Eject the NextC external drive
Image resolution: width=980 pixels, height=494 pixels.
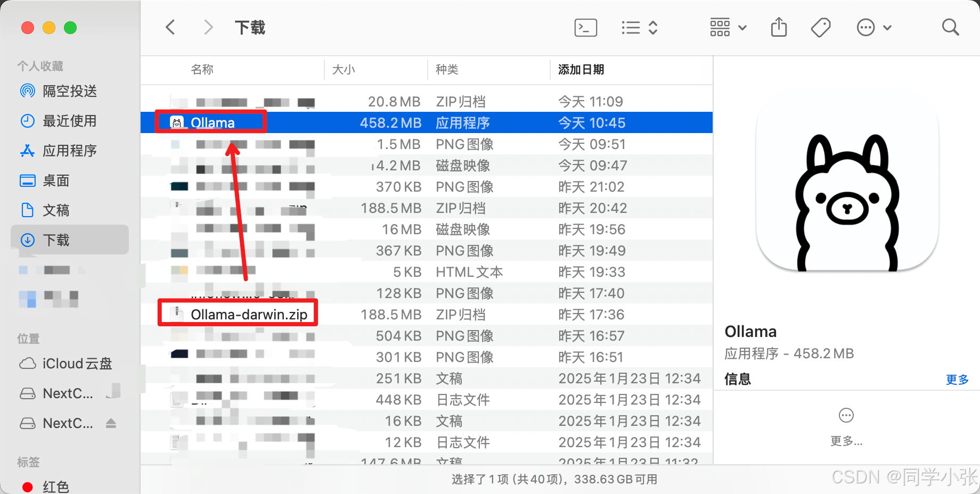click(x=111, y=423)
